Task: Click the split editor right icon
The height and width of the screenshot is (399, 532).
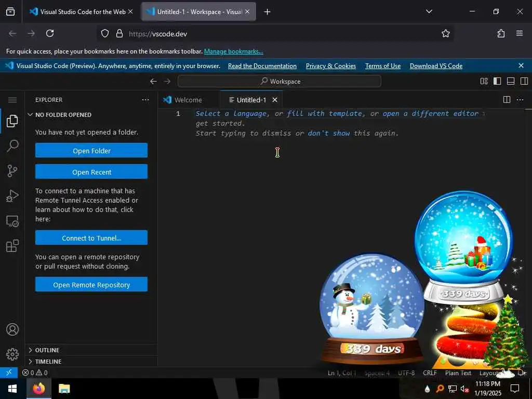Action: (x=507, y=100)
